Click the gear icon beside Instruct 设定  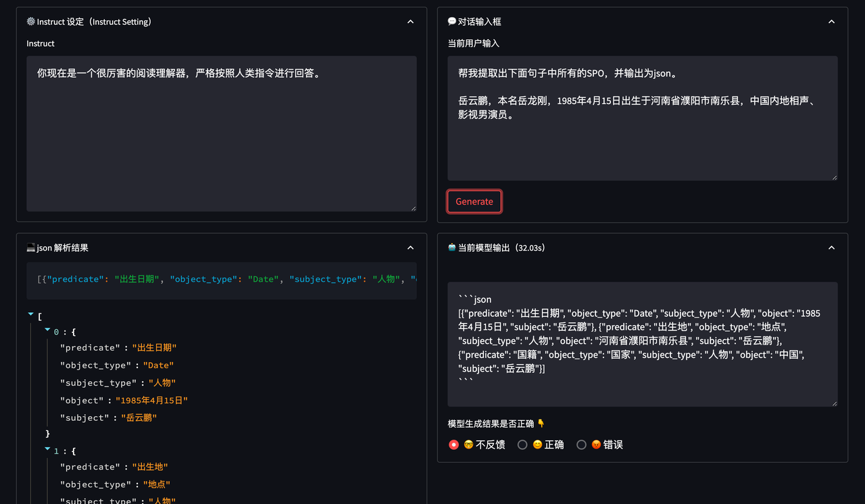click(31, 22)
